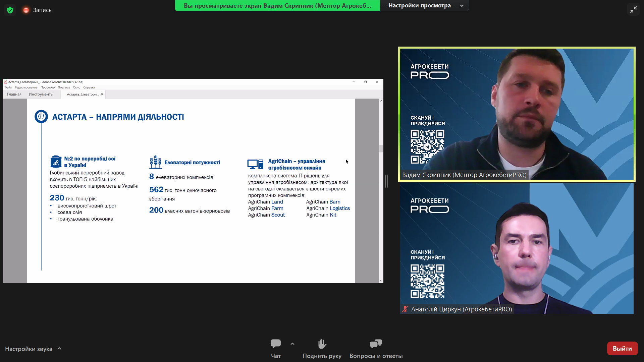Select Вадим Скрипник's video thumbnail
Screen dimensions: 644x362
[517, 114]
